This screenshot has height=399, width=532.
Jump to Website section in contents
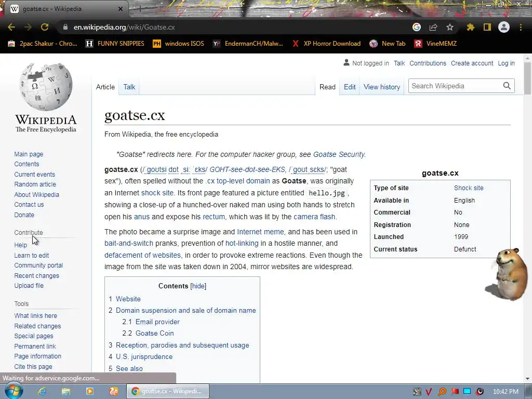[128, 299]
